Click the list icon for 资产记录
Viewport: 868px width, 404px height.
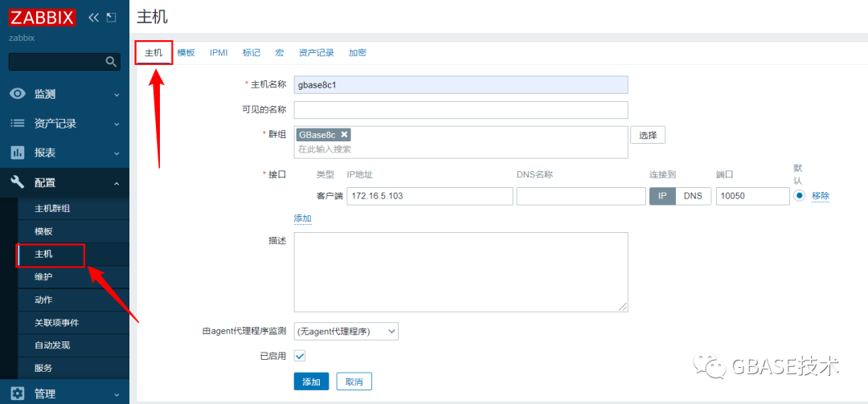coord(18,124)
